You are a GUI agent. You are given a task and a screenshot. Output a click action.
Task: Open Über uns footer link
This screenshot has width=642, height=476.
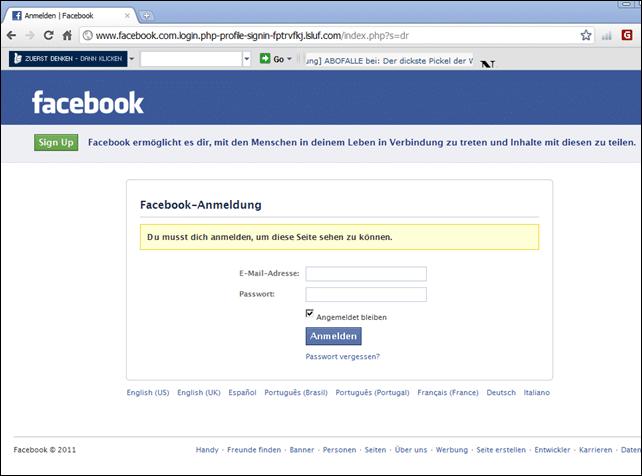(x=411, y=450)
